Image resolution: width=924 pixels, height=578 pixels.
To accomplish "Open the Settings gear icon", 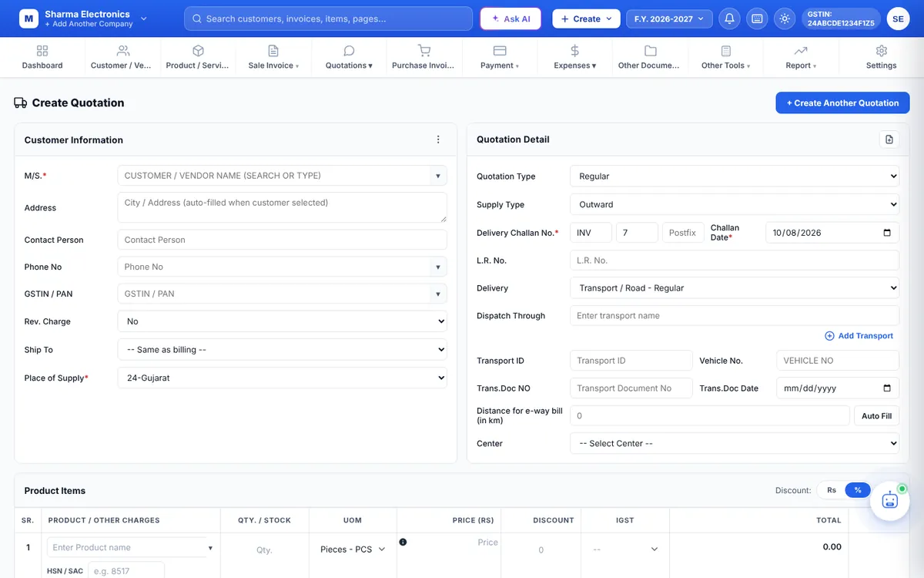I will [882, 51].
